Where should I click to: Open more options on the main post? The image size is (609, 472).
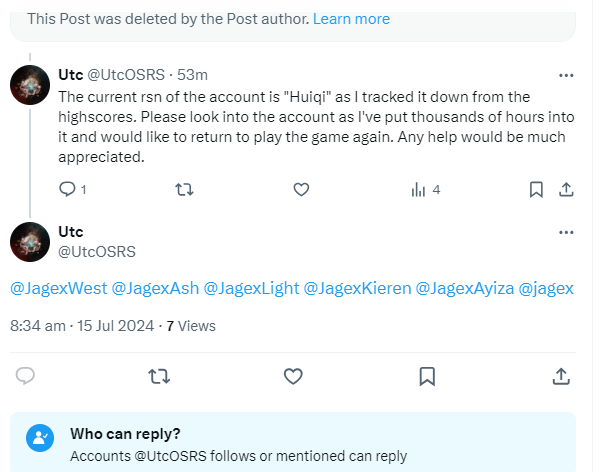(566, 232)
